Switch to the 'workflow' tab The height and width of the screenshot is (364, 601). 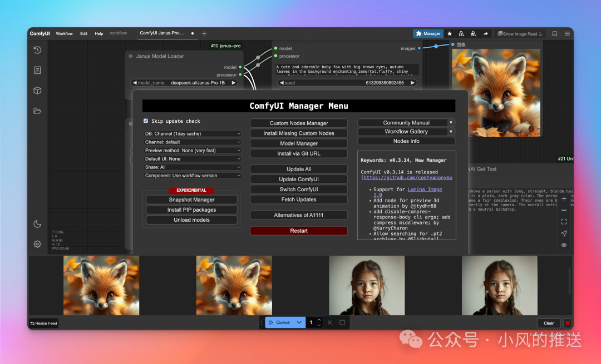119,33
